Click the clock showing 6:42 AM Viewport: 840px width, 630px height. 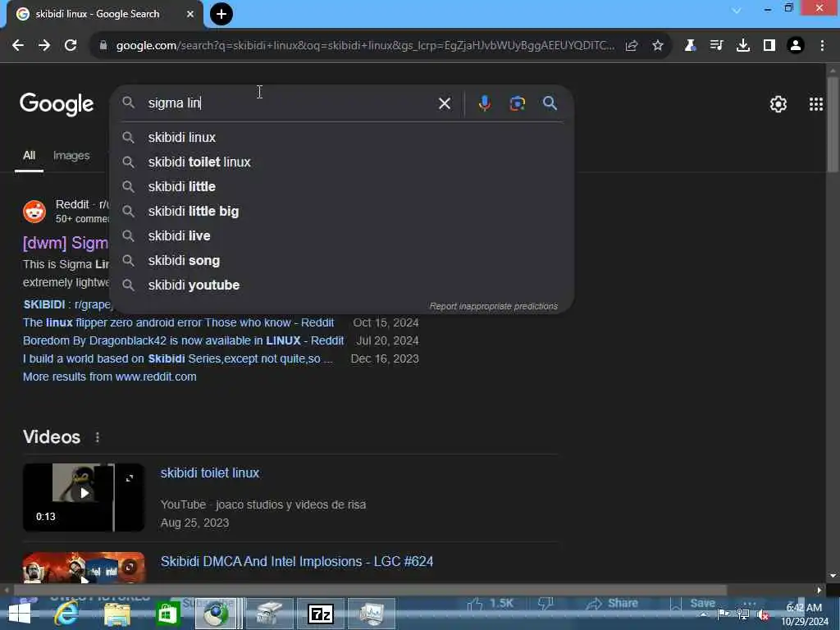[804, 608]
